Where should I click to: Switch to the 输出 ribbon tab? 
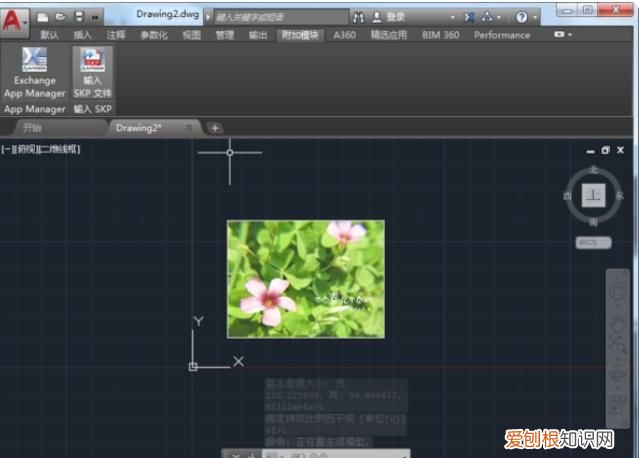258,35
